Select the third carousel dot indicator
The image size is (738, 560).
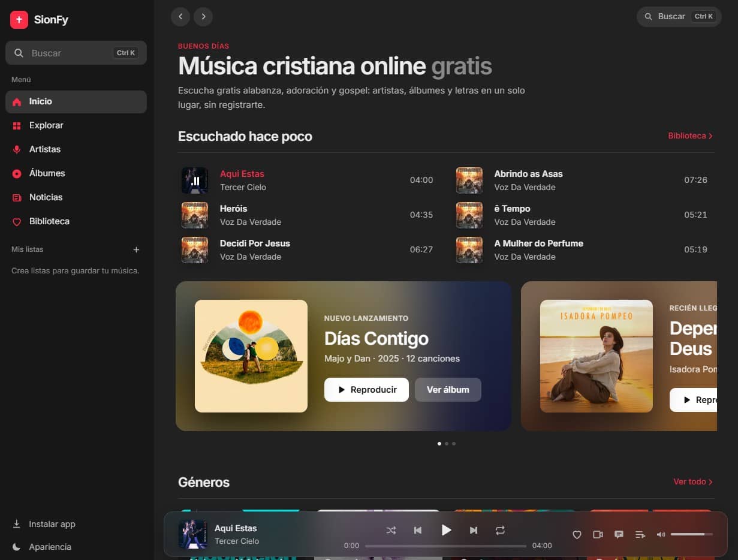pyautogui.click(x=454, y=444)
